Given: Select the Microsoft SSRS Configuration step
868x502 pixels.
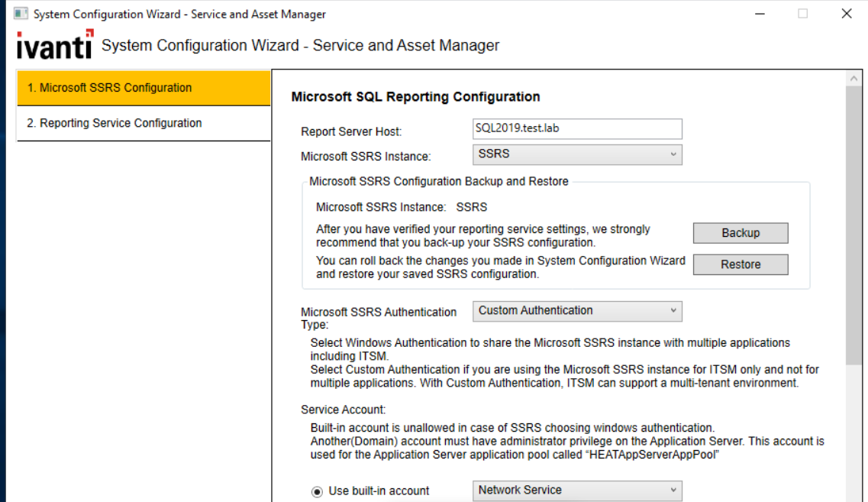Looking at the screenshot, I should click(x=144, y=88).
